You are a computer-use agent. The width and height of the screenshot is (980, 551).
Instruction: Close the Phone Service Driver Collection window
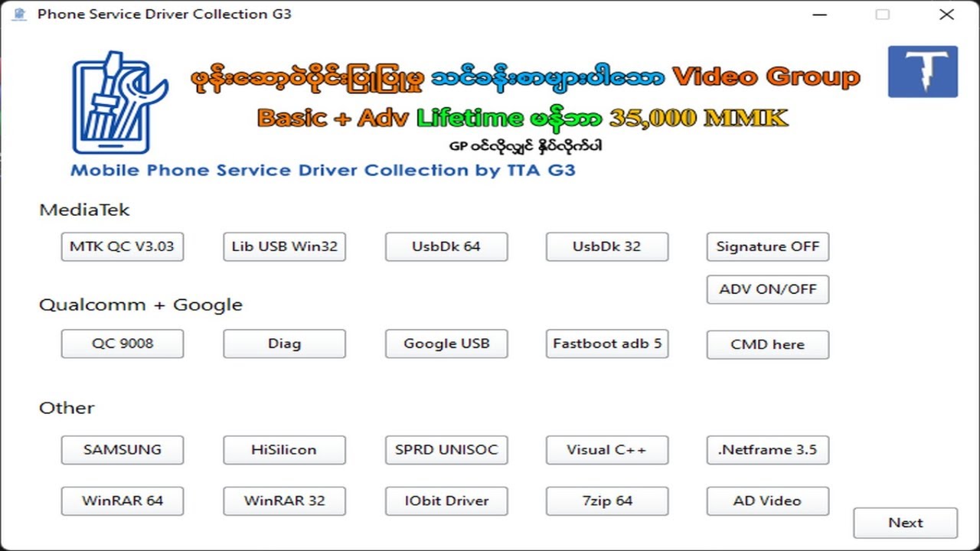(946, 14)
